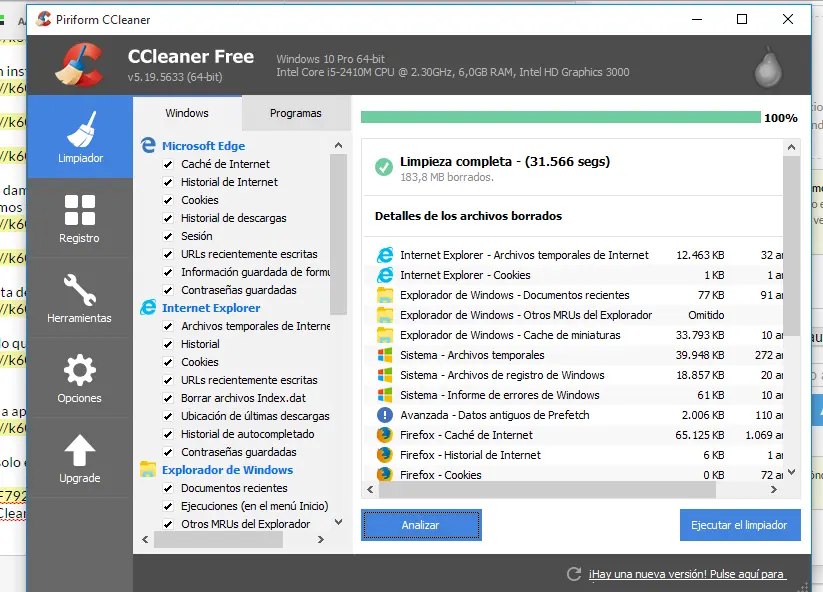Click the Microsoft Edge group icon

[x=148, y=145]
